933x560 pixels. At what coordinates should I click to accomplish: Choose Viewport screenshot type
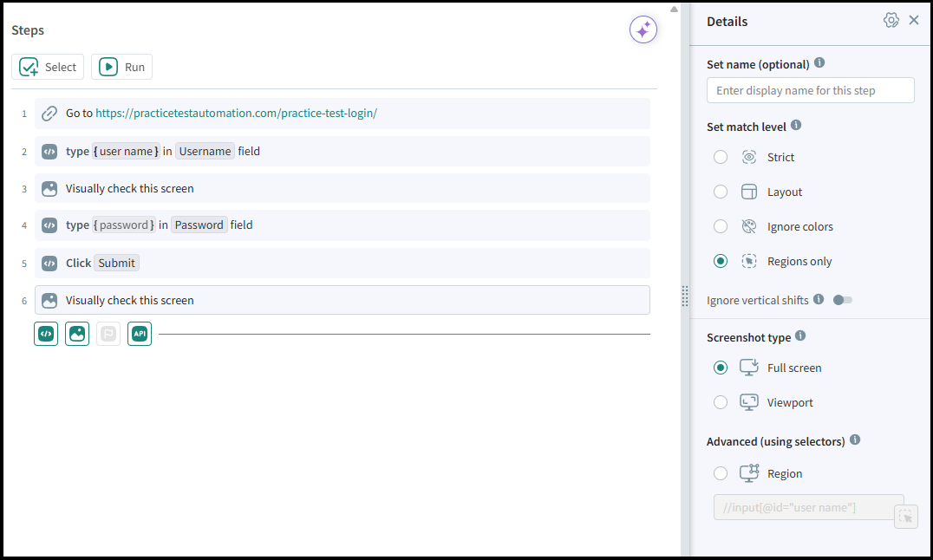click(x=721, y=402)
